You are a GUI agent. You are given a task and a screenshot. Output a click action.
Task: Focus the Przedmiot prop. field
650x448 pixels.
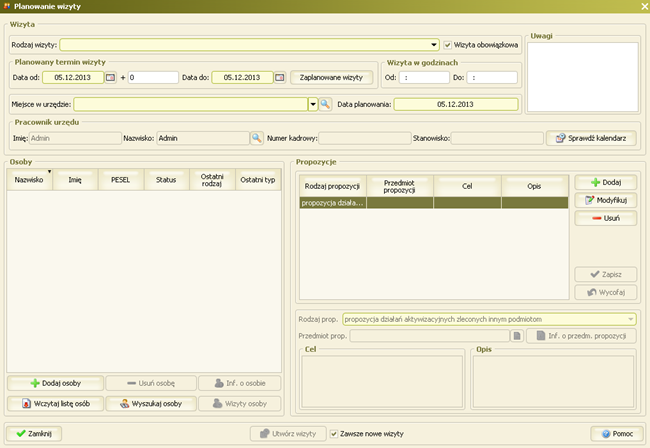[x=429, y=336]
